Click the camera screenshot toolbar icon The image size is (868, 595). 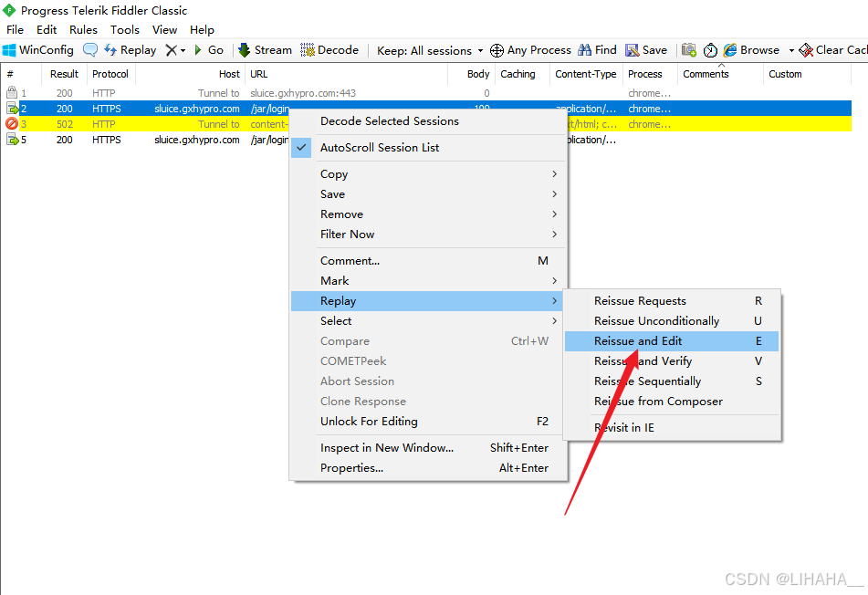pyautogui.click(x=688, y=50)
